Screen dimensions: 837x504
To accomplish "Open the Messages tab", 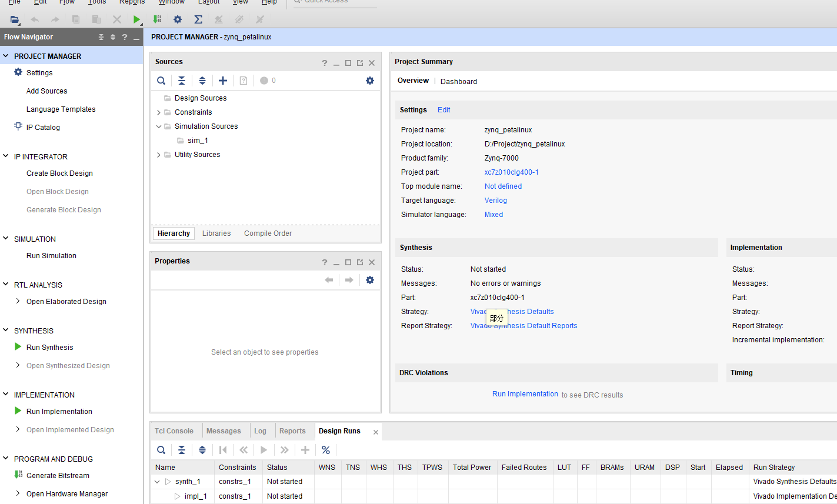I will (x=224, y=431).
